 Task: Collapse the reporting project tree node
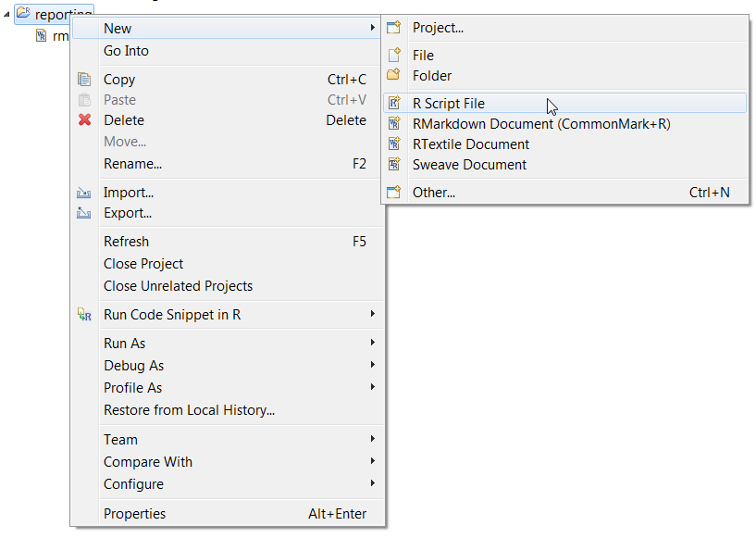coord(6,15)
